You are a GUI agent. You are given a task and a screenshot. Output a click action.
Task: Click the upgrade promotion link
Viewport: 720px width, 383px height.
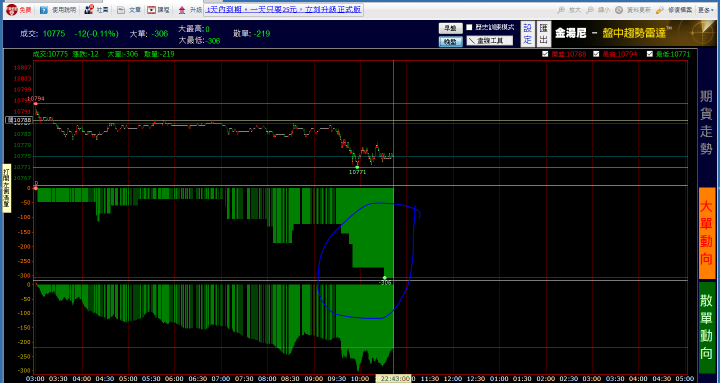pyautogui.click(x=283, y=10)
